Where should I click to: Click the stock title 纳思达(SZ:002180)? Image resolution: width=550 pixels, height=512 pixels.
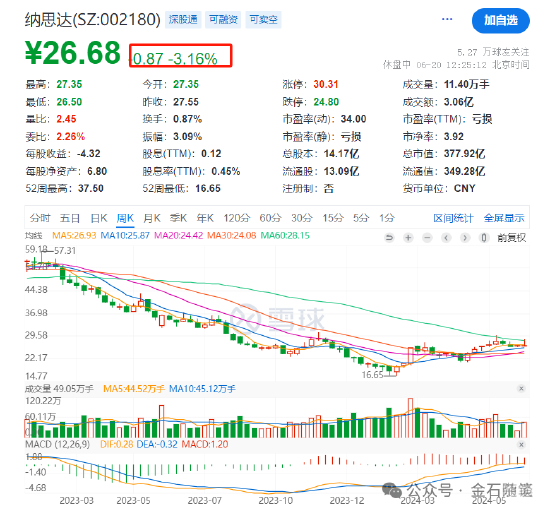tap(93, 19)
